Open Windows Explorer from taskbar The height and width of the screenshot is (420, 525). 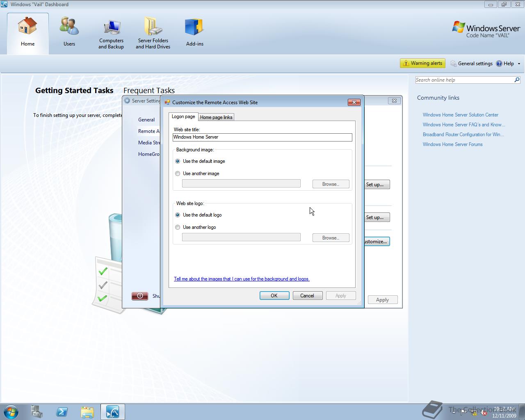(x=87, y=412)
